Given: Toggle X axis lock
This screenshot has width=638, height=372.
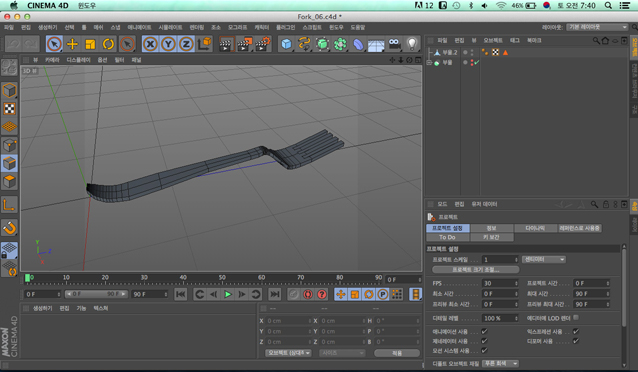Looking at the screenshot, I should [151, 44].
